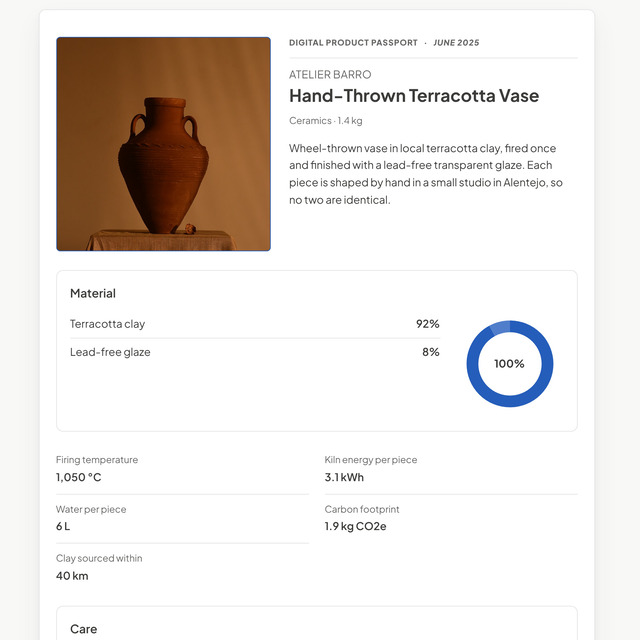Select the Firing temperature 1,050 °C stat
Screen dimensions: 640x640
182,469
